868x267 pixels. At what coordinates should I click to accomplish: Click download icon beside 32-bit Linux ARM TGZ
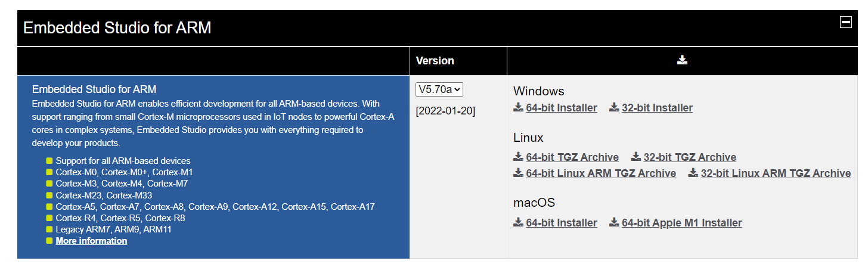(693, 173)
